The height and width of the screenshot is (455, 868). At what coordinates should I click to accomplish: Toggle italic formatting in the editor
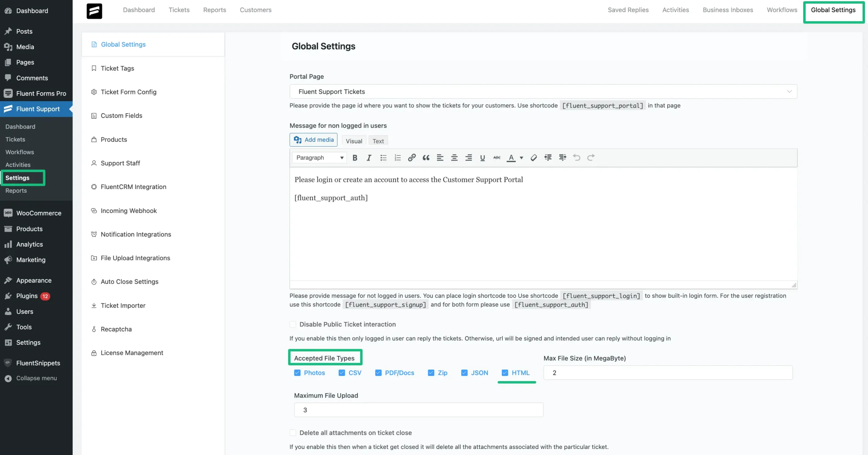(x=369, y=157)
